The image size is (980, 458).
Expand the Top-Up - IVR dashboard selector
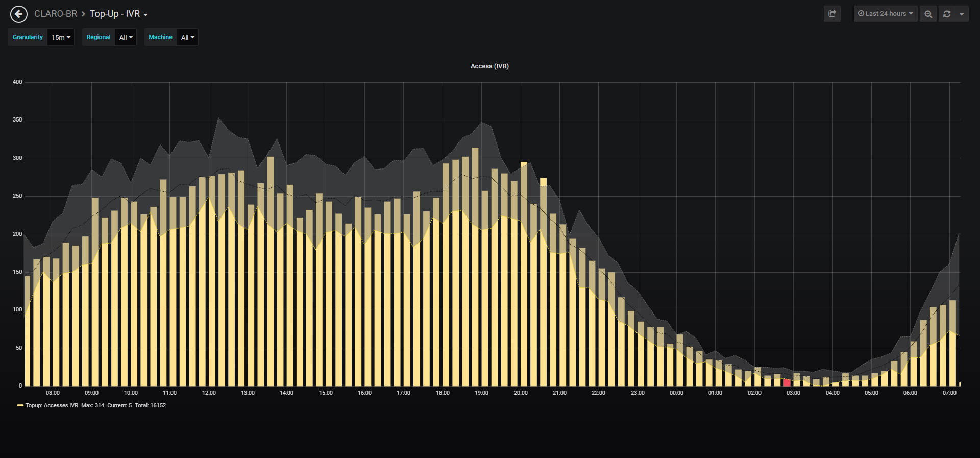coord(118,14)
